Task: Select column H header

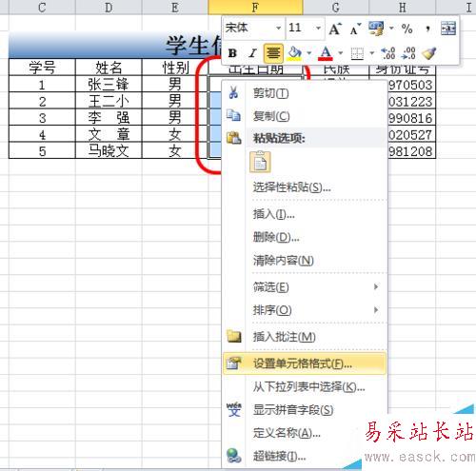Action: (x=403, y=7)
